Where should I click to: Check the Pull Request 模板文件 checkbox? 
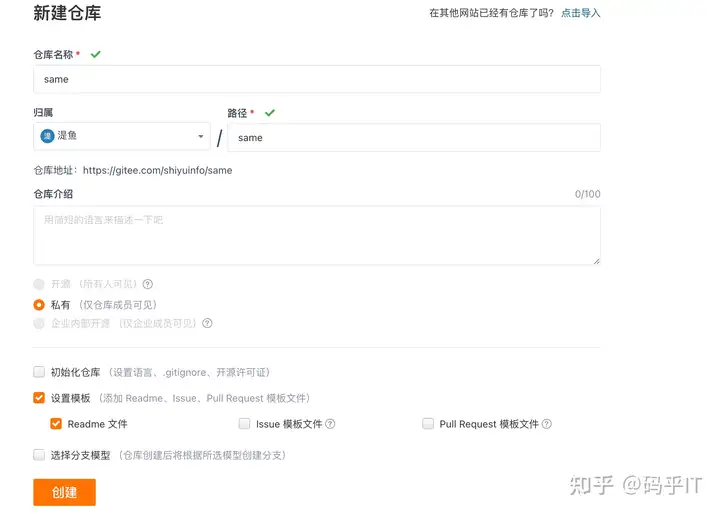coord(428,424)
